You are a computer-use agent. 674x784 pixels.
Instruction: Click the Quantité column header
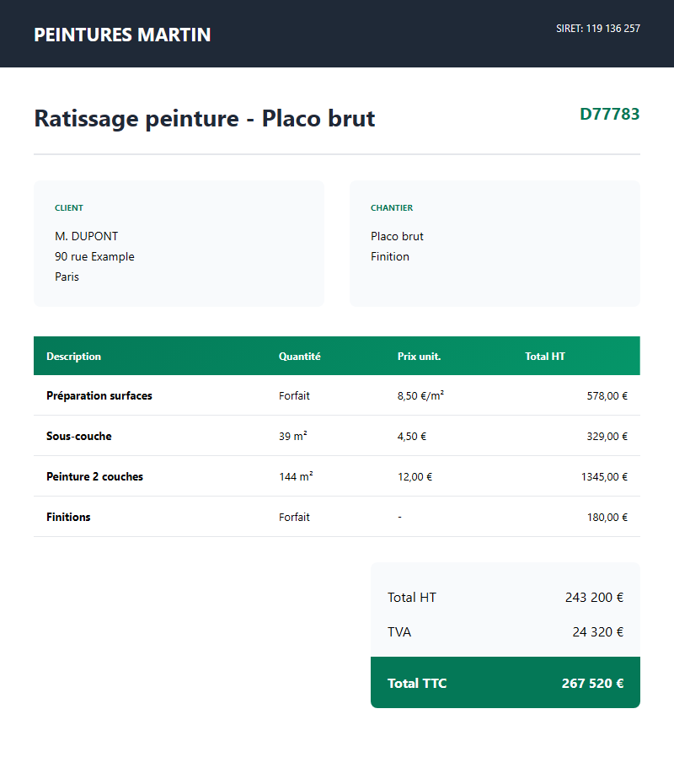pyautogui.click(x=299, y=357)
